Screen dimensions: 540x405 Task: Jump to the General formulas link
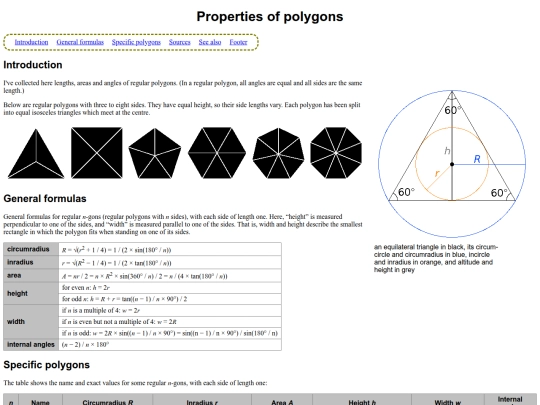pyautogui.click(x=80, y=42)
